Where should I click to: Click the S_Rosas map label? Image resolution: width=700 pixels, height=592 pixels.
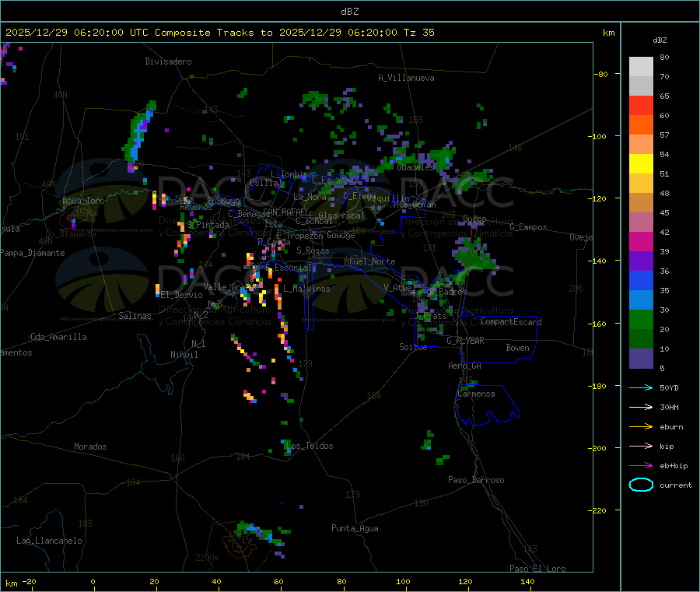point(313,250)
